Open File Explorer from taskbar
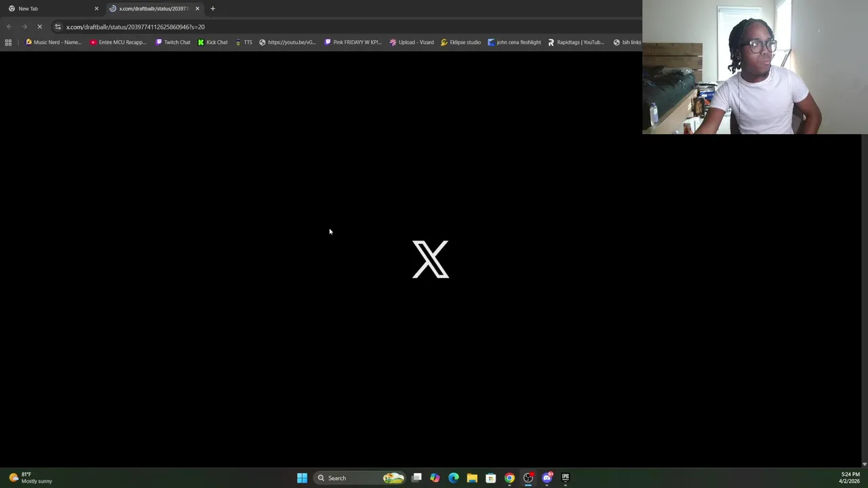Viewport: 868px width, 488px height. pos(472,478)
